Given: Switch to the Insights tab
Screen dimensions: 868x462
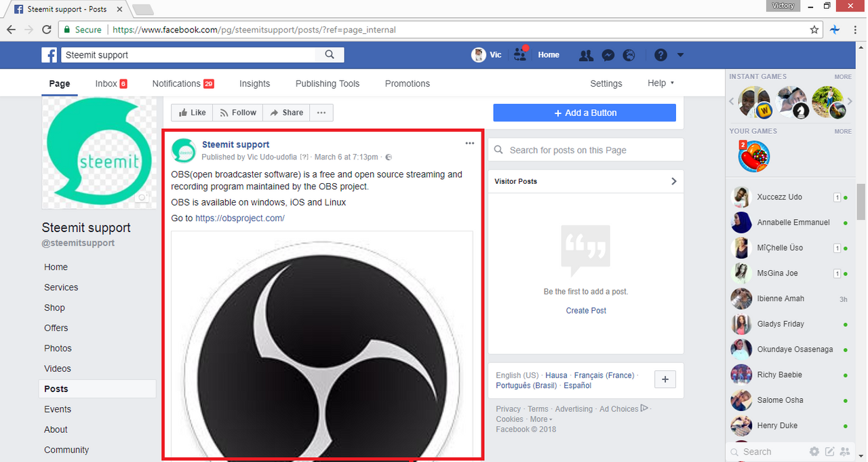Looking at the screenshot, I should pos(254,83).
